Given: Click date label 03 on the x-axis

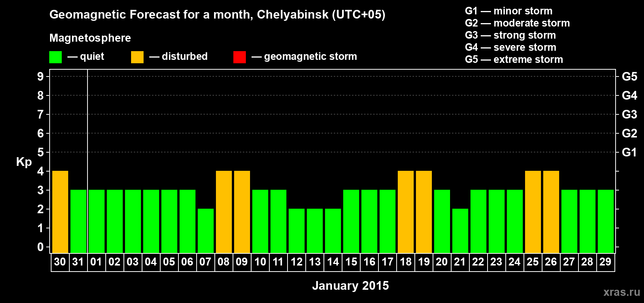Looking at the screenshot, I should [133, 262].
